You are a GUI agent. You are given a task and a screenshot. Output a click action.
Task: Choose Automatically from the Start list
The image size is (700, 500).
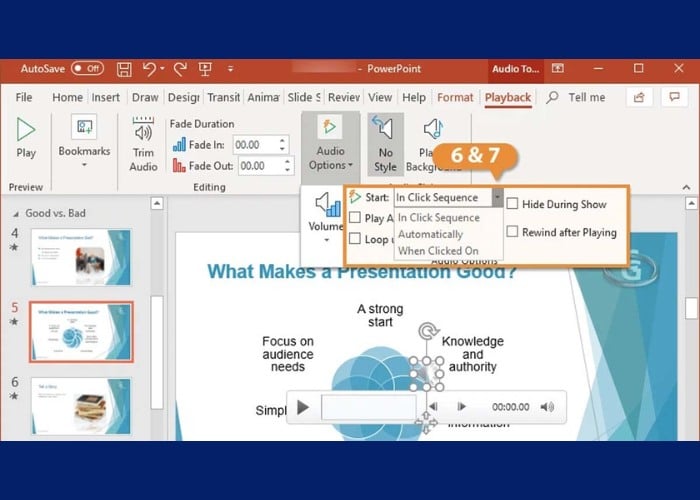(430, 234)
